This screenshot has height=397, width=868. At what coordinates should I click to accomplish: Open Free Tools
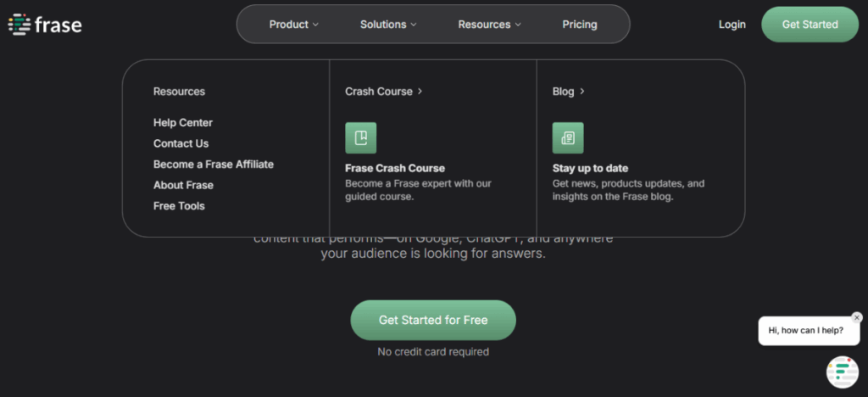tap(179, 206)
